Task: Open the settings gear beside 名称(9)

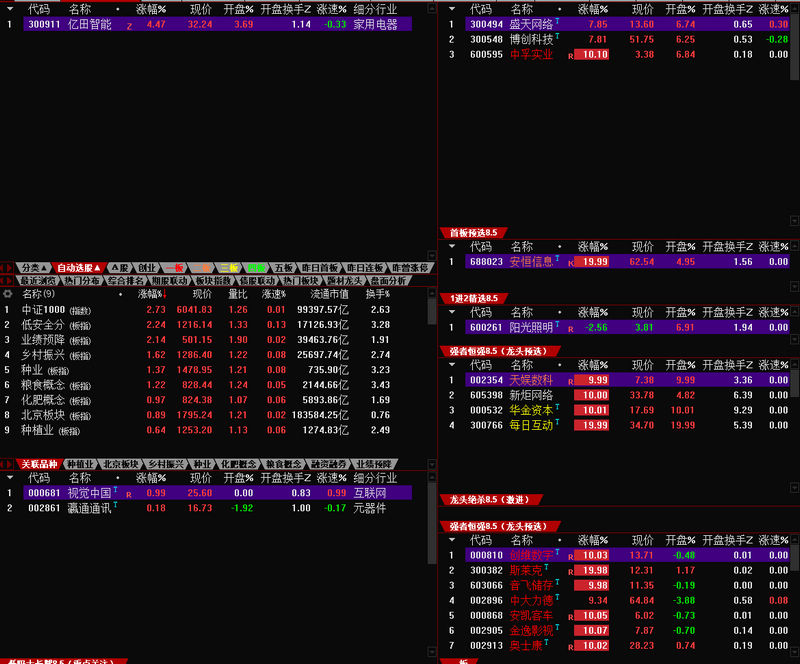Action: (8, 294)
